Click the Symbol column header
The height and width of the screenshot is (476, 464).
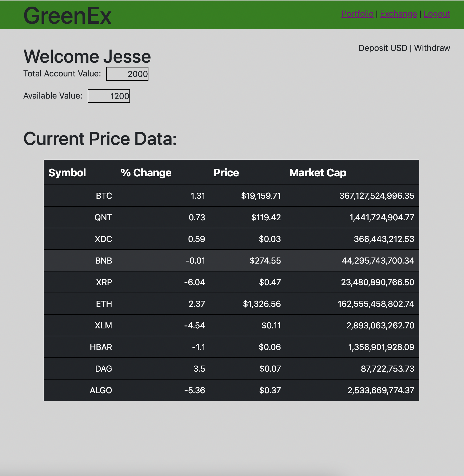68,173
